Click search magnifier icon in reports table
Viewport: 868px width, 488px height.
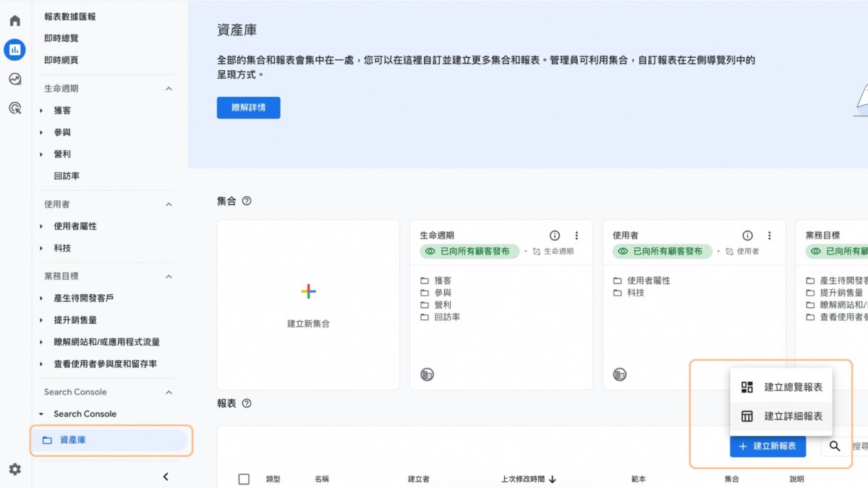pos(835,446)
